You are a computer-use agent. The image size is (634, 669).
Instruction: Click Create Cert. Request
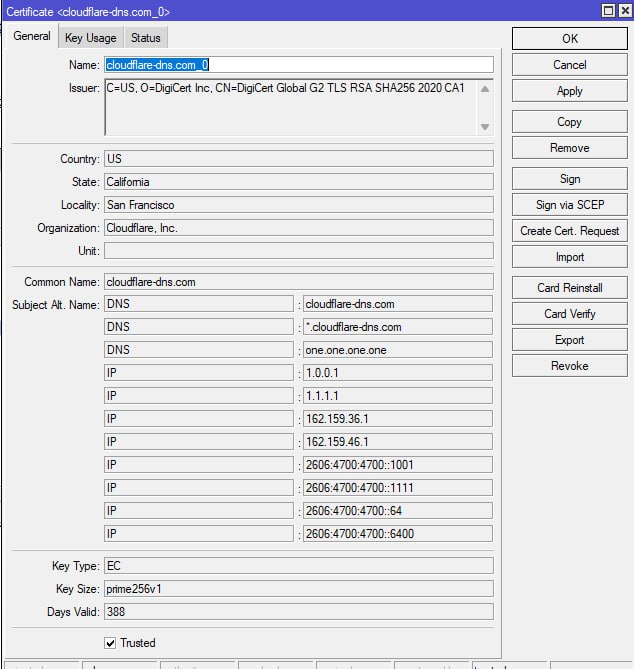click(x=570, y=231)
